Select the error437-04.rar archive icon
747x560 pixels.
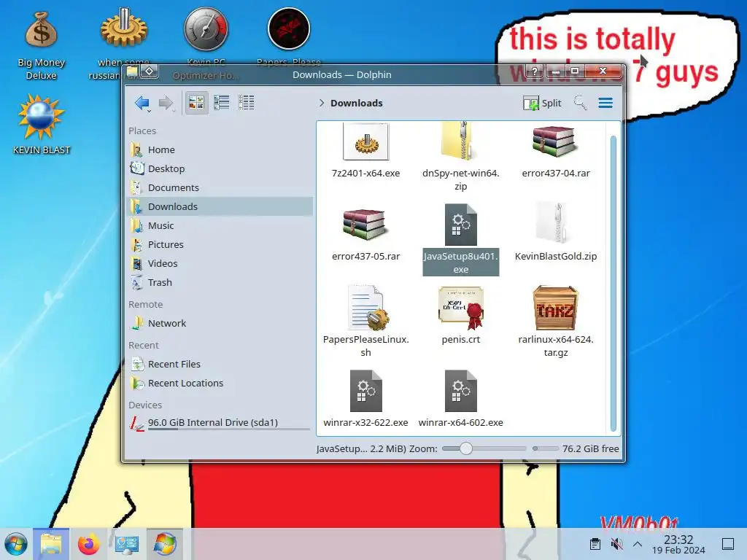[555, 142]
